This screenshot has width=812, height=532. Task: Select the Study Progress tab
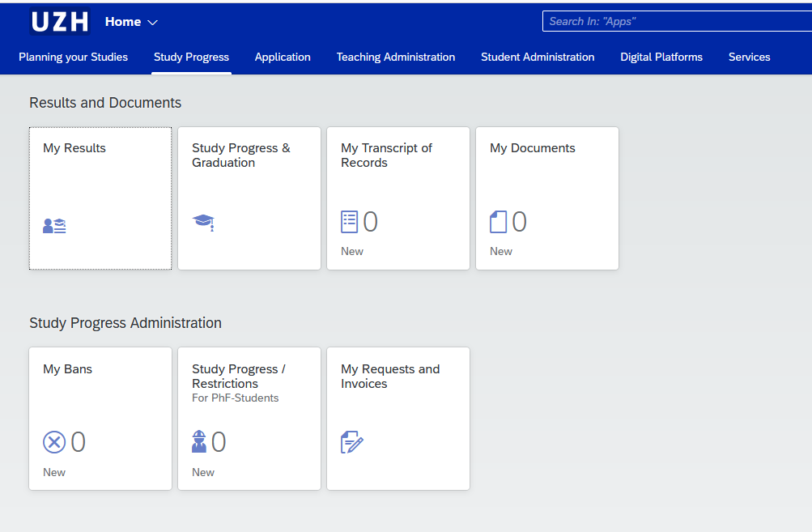pyautogui.click(x=191, y=57)
